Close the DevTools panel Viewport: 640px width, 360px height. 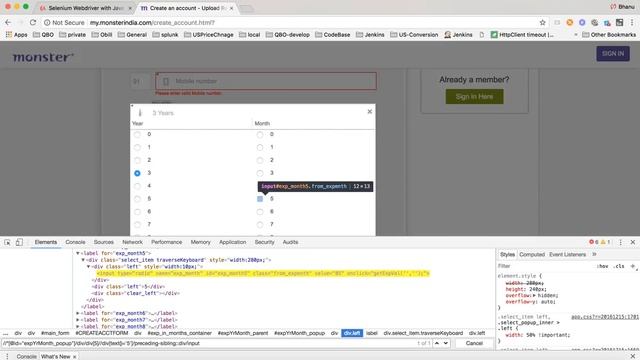point(633,242)
